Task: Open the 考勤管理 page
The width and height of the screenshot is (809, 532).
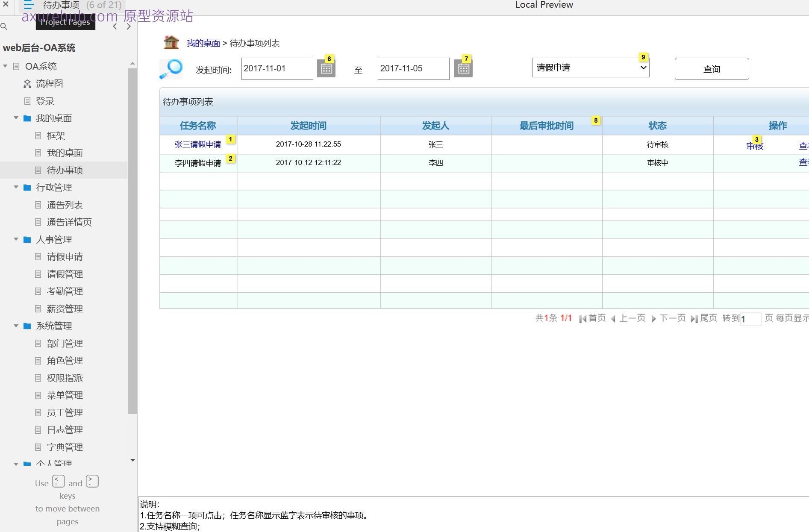Action: point(65,291)
